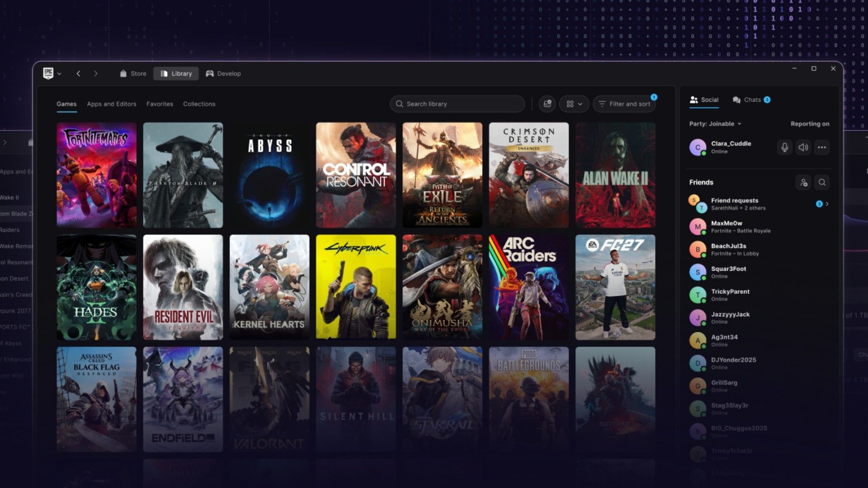Open Friend requests from SarethNali
This screenshot has height=488, width=868.
(759, 204)
